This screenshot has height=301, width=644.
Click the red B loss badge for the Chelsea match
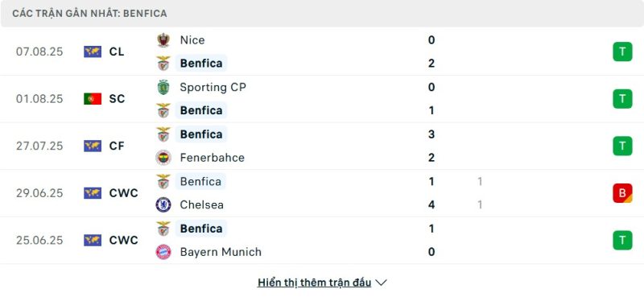tap(622, 193)
